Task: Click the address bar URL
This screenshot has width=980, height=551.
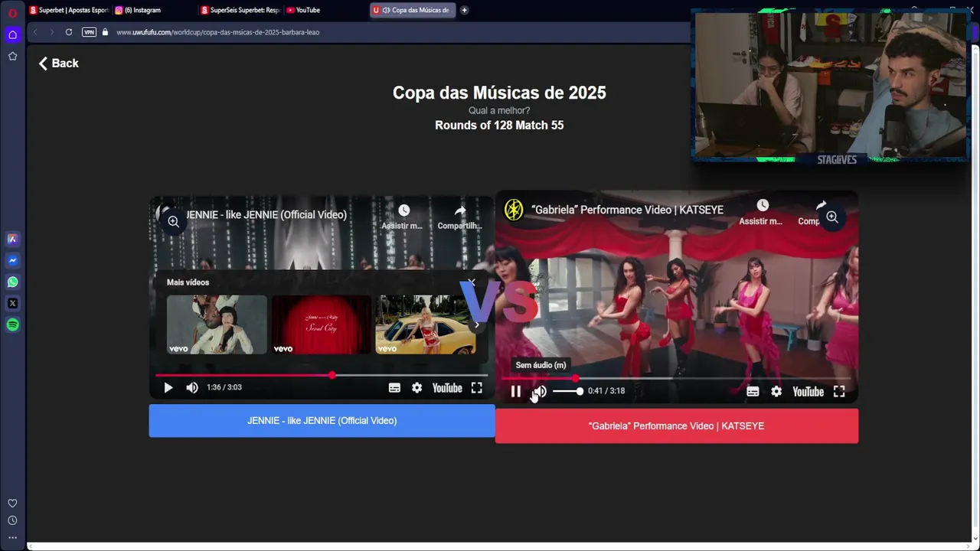Action: pos(217,32)
